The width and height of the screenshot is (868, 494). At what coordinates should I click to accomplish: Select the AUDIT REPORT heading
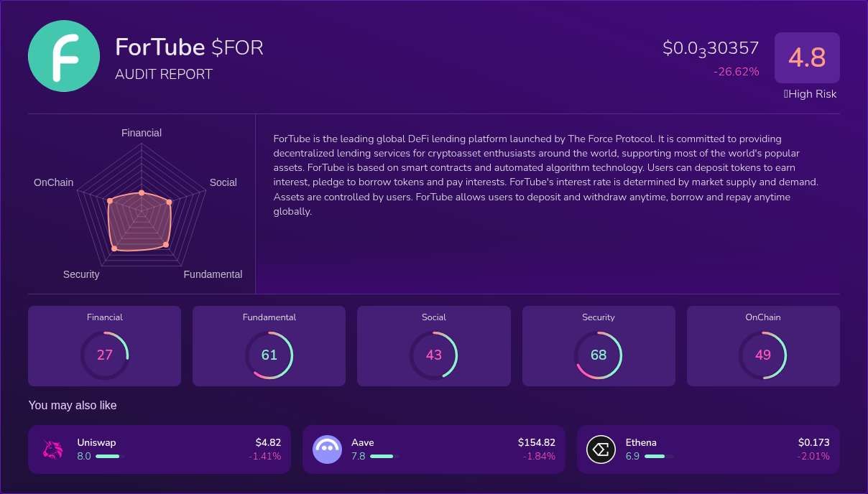click(x=164, y=74)
